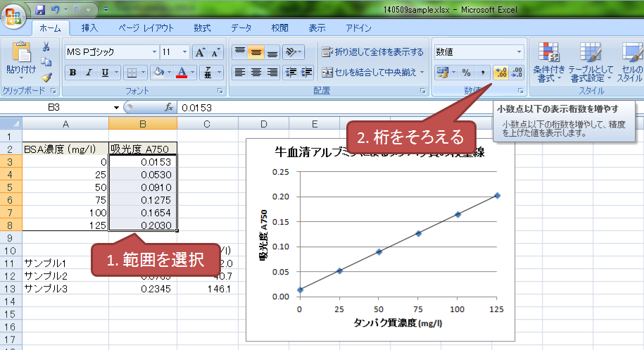644x350 pixels.
Task: Expand the 数値 number format dropdown
Action: pos(519,52)
